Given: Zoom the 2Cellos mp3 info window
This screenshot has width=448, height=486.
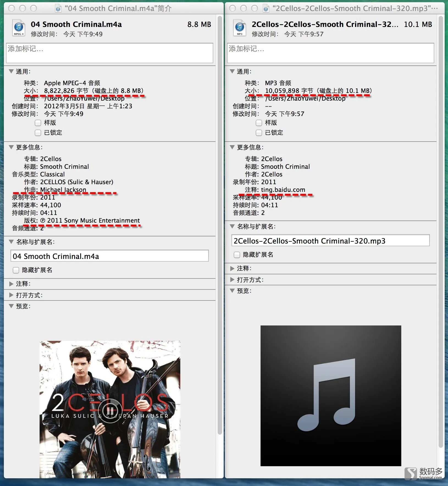Looking at the screenshot, I should coord(255,9).
